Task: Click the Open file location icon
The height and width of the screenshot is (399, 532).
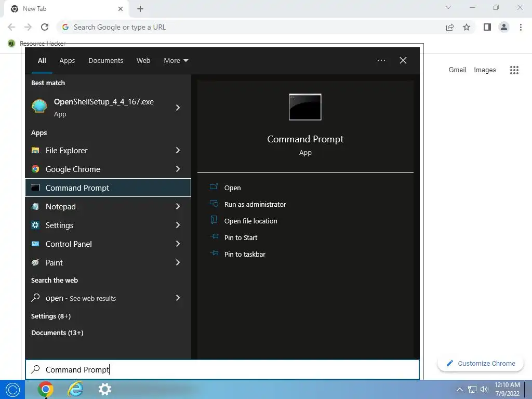Action: click(x=214, y=220)
